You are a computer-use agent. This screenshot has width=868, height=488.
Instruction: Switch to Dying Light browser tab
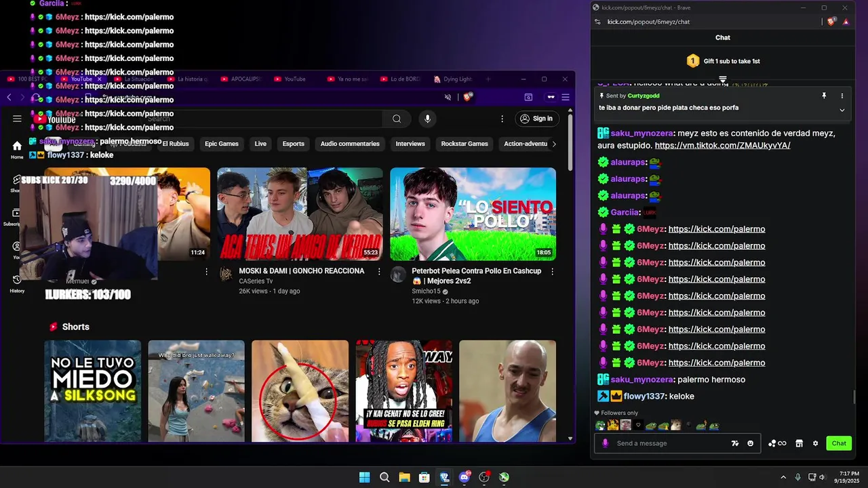(453, 79)
